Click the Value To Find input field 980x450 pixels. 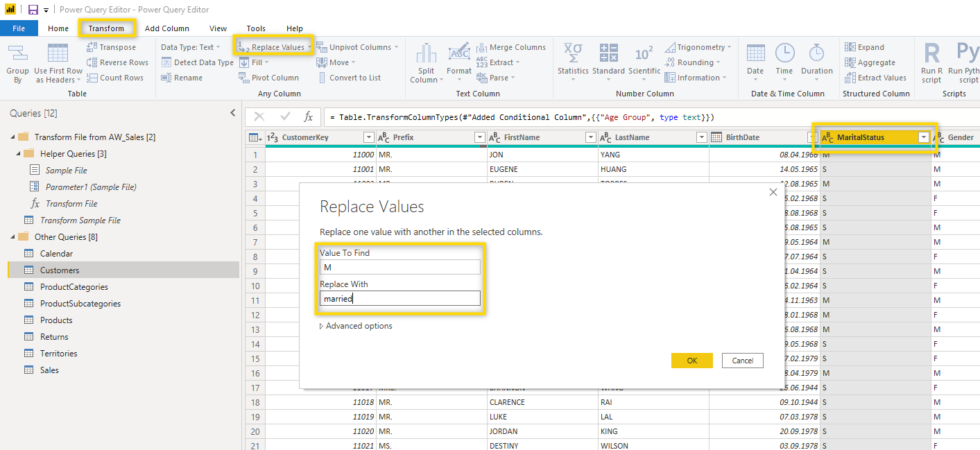click(399, 267)
